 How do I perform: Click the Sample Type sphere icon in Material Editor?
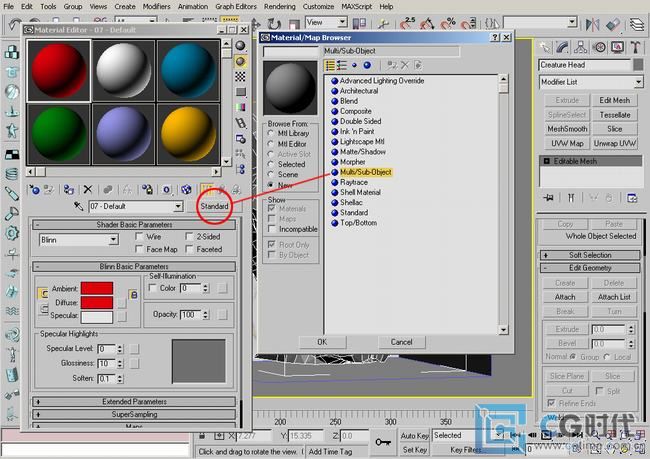(x=240, y=46)
